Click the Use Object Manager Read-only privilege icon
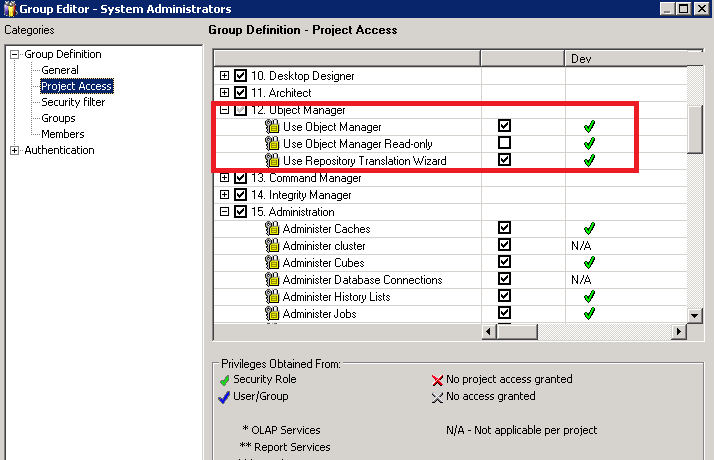Screen dimensions: 714x460 (x=272, y=143)
